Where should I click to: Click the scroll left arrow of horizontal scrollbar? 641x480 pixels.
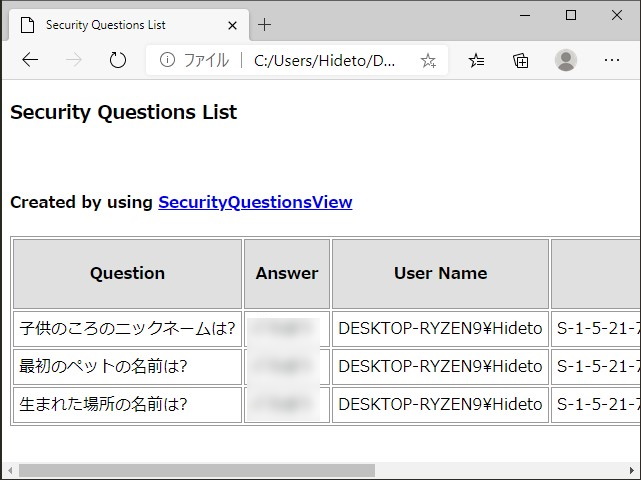(10, 470)
